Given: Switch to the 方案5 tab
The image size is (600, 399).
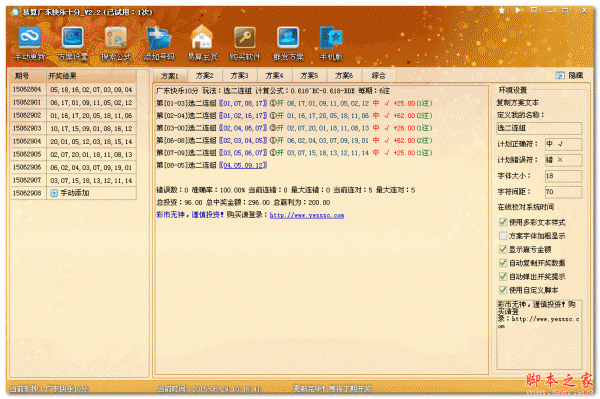Looking at the screenshot, I should pyautogui.click(x=309, y=75).
